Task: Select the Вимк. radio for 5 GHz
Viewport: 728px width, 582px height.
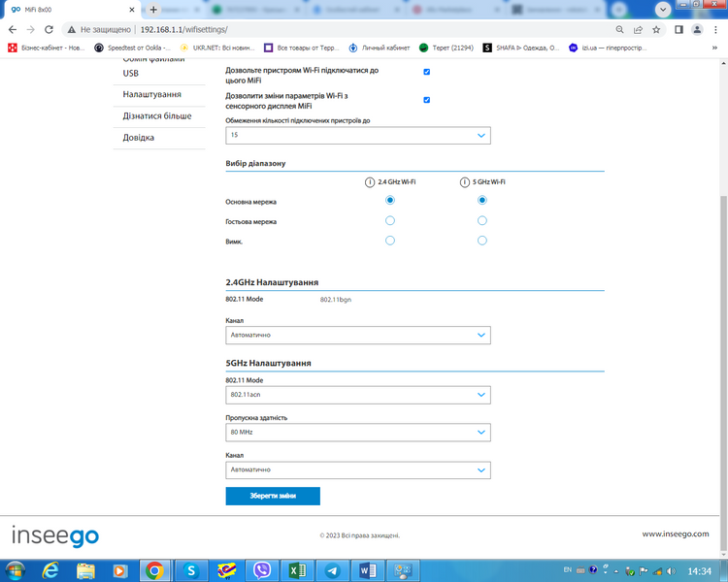Action: click(482, 241)
